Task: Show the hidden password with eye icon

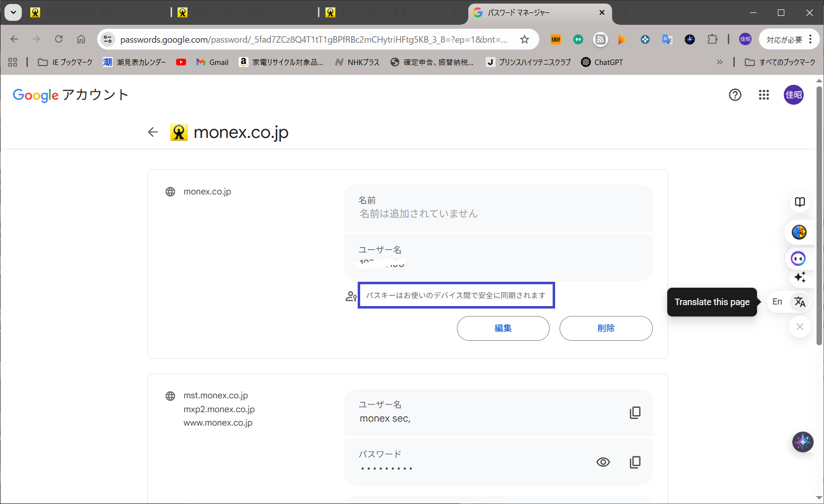Action: 603,462
